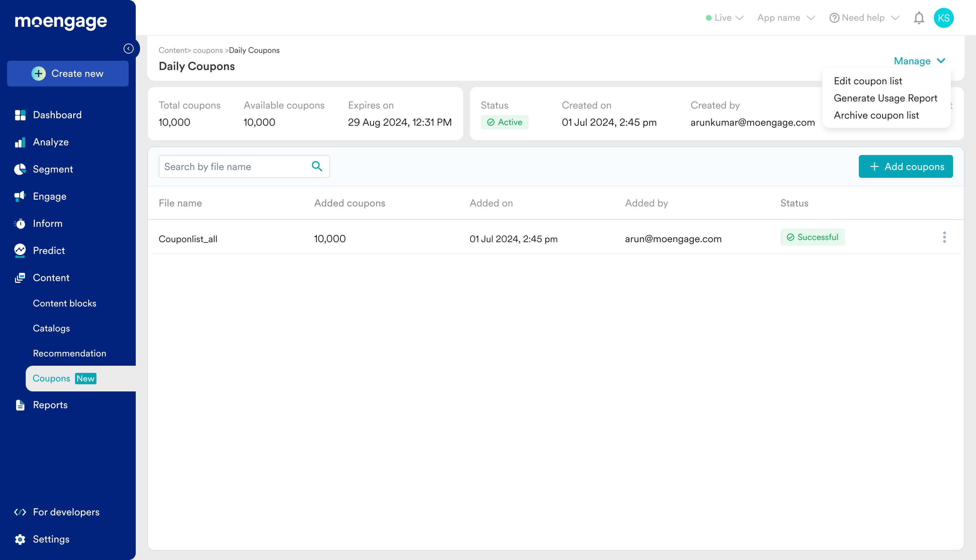
Task: Expand the Need help dropdown
Action: [864, 18]
